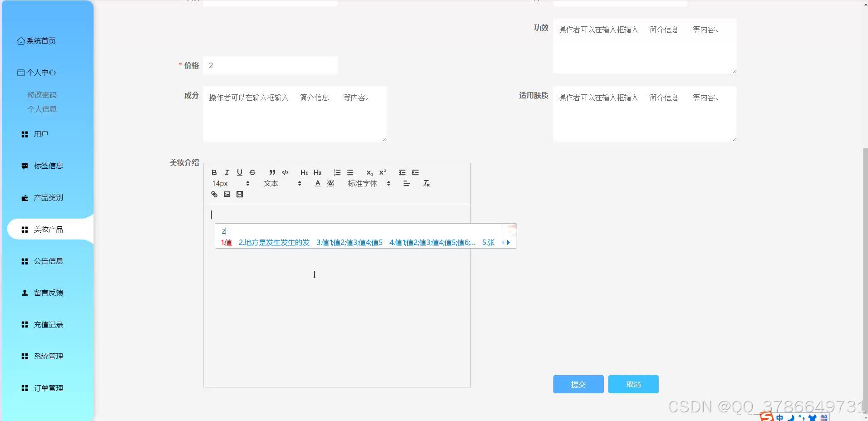The image size is (868, 421).
Task: Open the text color picker in the editor
Action: pos(317,183)
